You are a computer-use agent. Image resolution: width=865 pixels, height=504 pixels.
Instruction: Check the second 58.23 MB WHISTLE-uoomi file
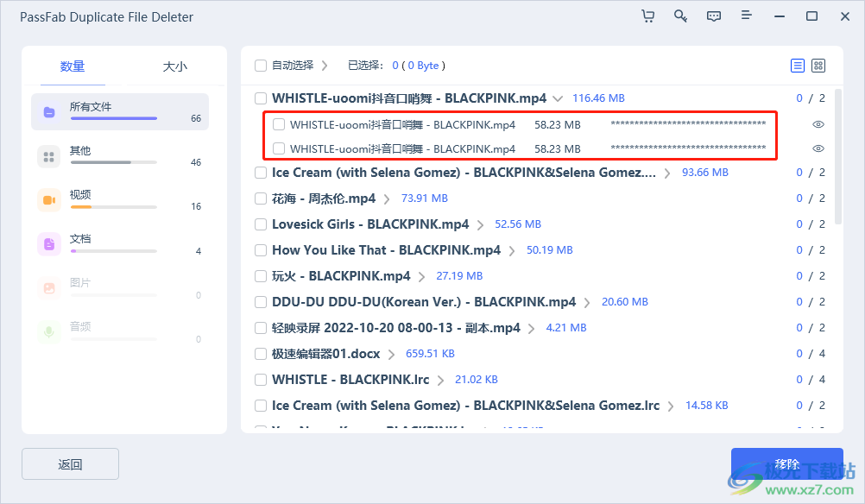click(x=279, y=148)
